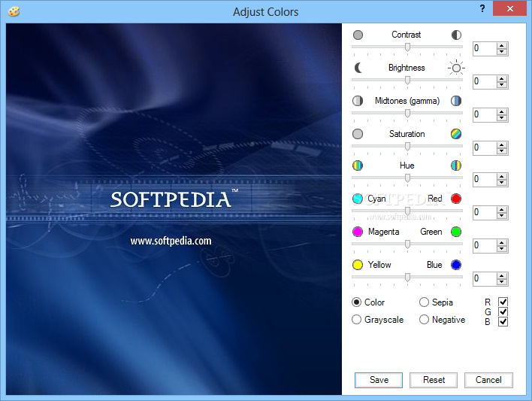
Task: Click the Cancel button
Action: [488, 380]
